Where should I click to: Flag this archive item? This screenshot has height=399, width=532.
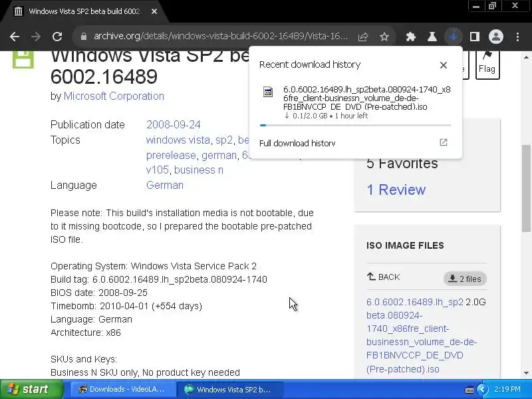(487, 65)
